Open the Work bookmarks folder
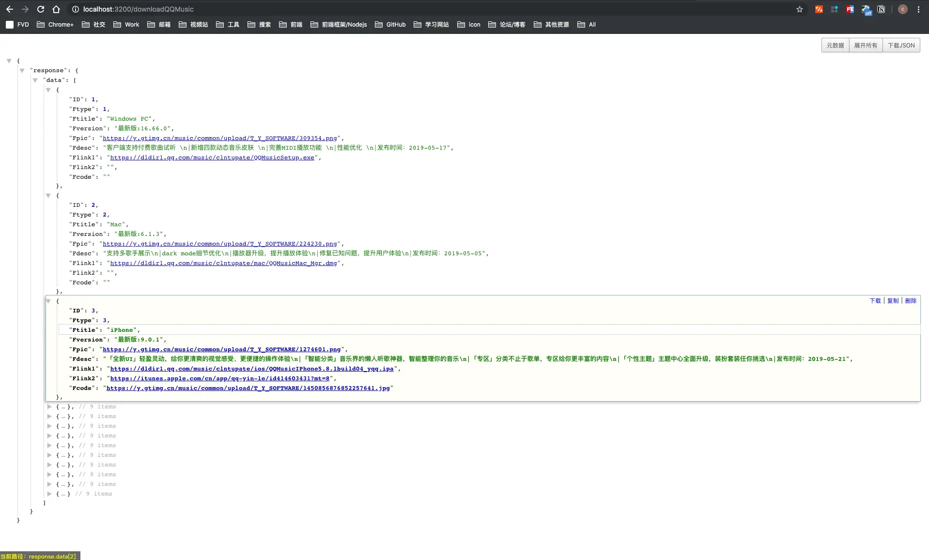Image resolution: width=929 pixels, height=560 pixels. [x=126, y=24]
